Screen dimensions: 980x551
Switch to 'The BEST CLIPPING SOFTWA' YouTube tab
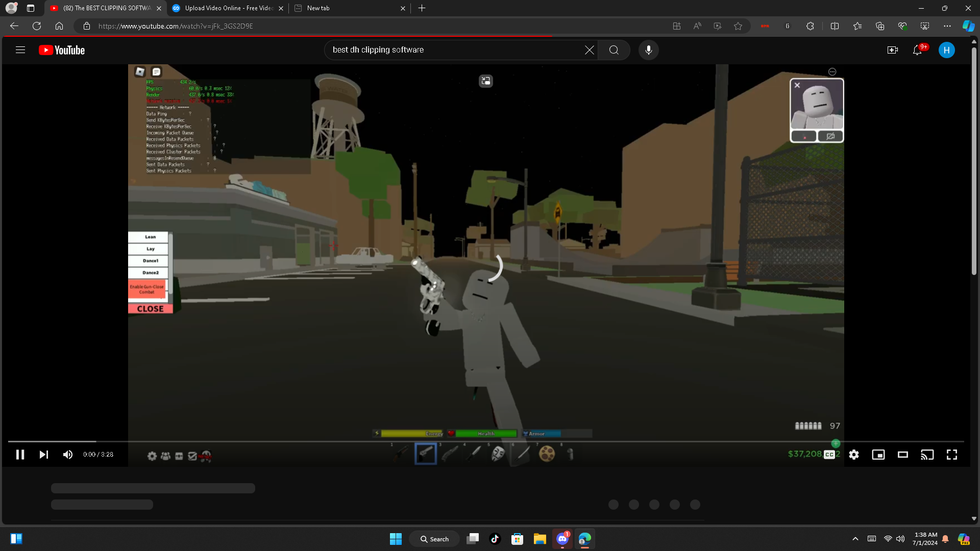tap(106, 8)
